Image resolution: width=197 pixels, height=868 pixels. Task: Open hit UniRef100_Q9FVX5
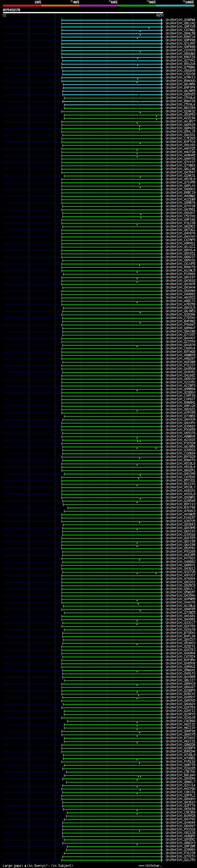pyautogui.click(x=180, y=26)
